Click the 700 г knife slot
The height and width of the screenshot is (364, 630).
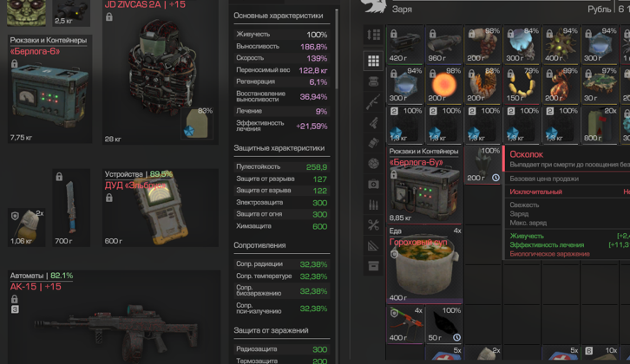(x=71, y=208)
